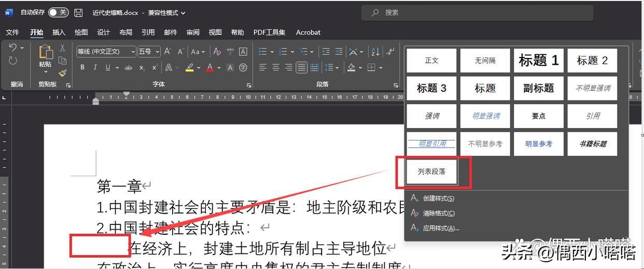Apply subscript formatting
The width and height of the screenshot is (644, 269).
(x=142, y=67)
